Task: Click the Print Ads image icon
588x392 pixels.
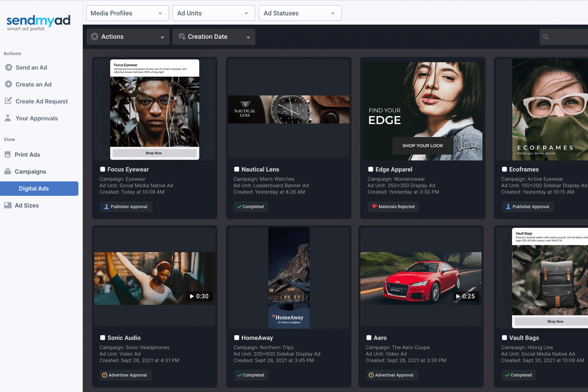Action: (x=8, y=154)
